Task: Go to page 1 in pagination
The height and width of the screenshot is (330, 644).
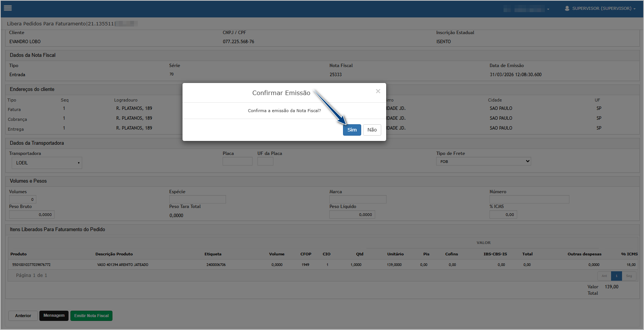Action: pos(616,276)
